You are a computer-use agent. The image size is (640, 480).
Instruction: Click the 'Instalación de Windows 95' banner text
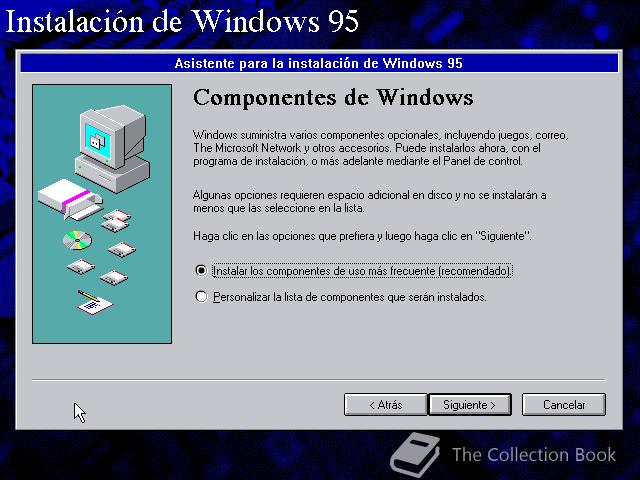click(182, 21)
